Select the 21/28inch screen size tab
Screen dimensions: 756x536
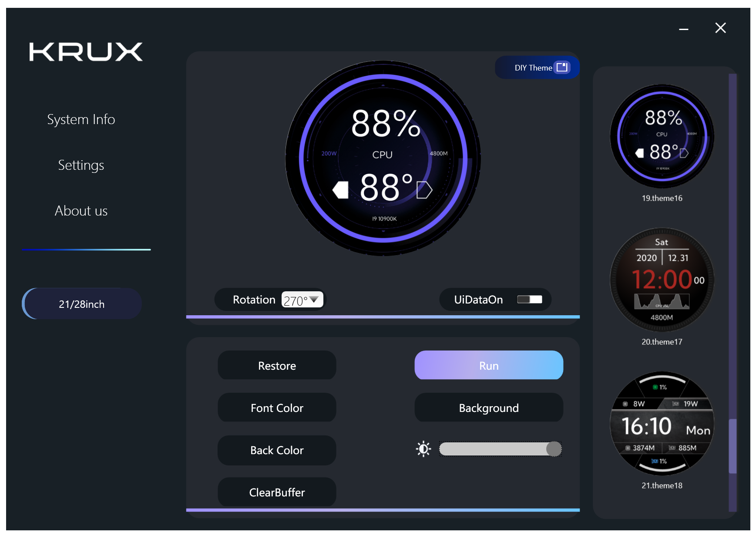[82, 304]
